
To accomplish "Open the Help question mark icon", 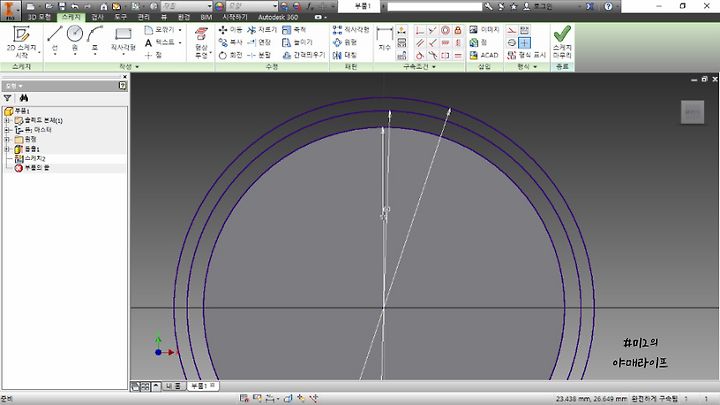I will 608,6.
